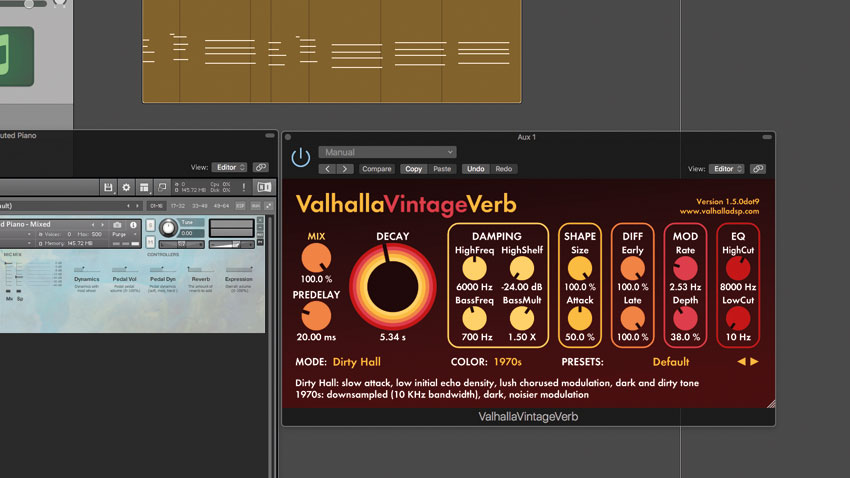This screenshot has height=478, width=850.
Task: Click the resize grip on ValhallaVintageVerb corner
Action: (771, 404)
